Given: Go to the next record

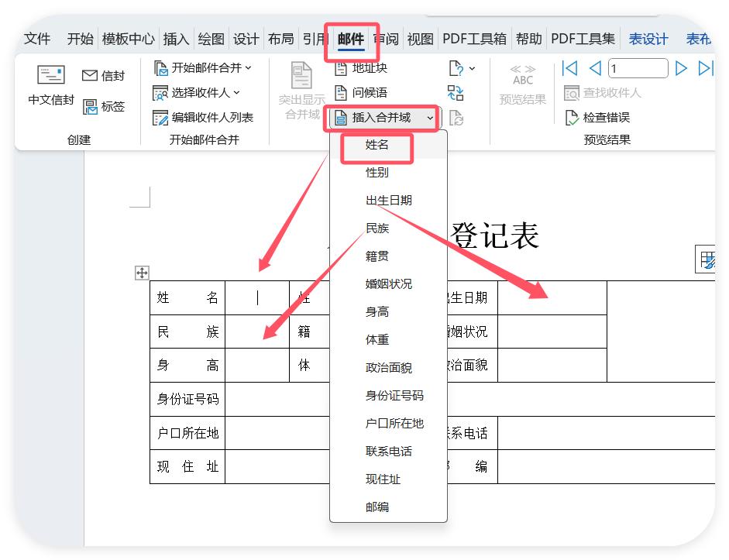Looking at the screenshot, I should [681, 68].
